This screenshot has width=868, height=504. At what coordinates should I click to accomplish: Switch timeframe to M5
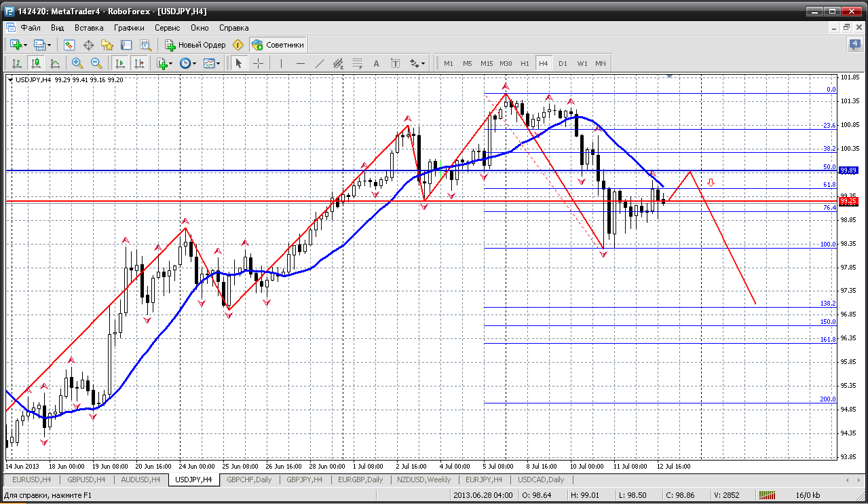click(x=468, y=63)
